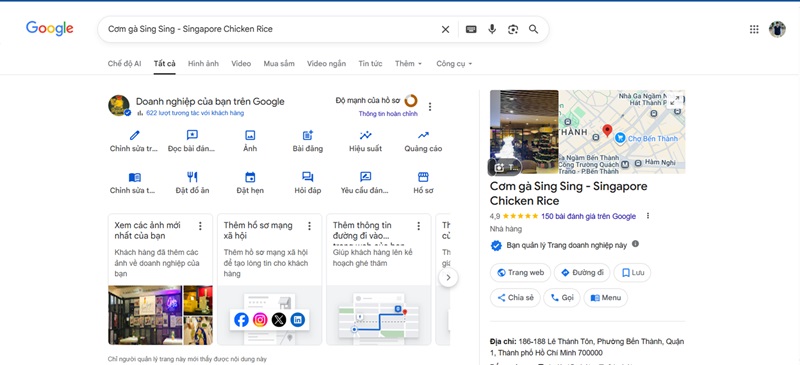The image size is (800, 365).
Task: Expand the Công cụ tools dropdown
Action: point(454,64)
